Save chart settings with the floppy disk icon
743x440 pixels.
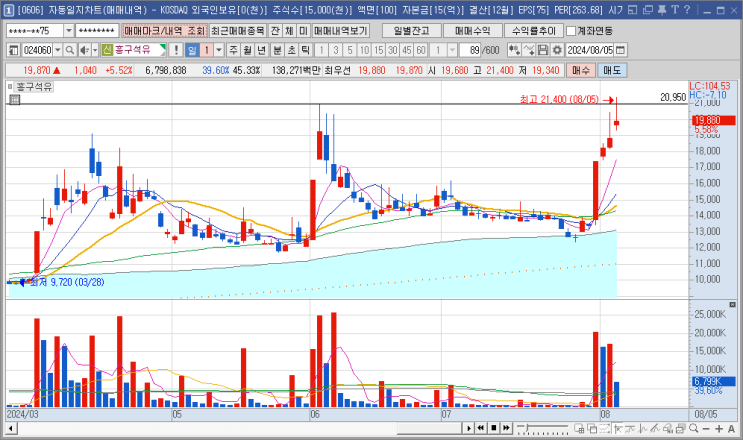[543, 50]
